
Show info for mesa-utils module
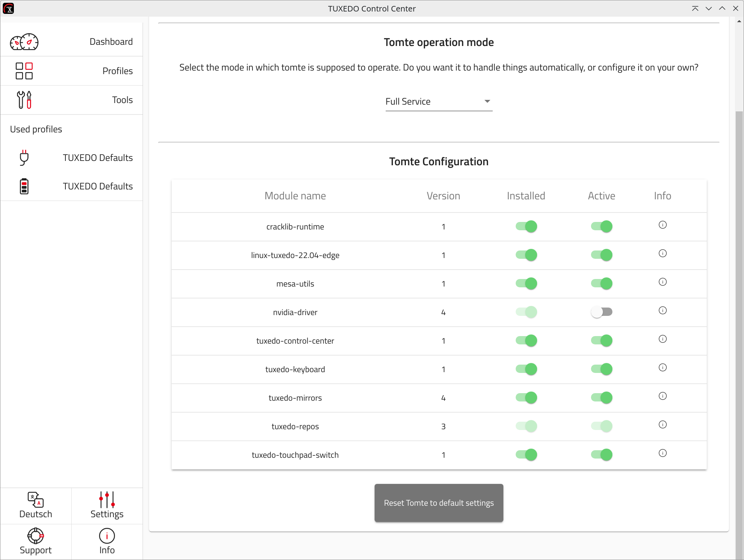pos(663,282)
